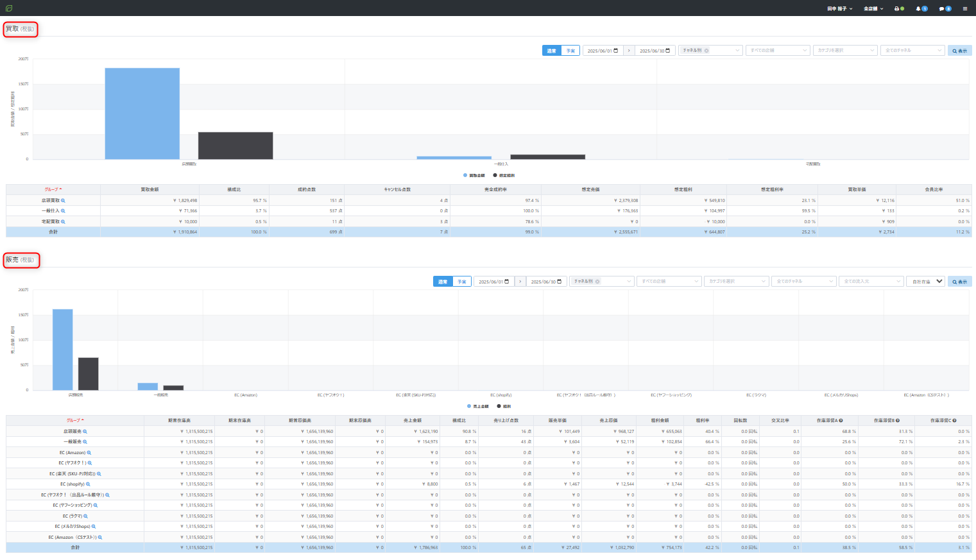Open カテゴリを選択 dropdown in the 買取 section
Image resolution: width=976 pixels, height=560 pixels.
pyautogui.click(x=844, y=50)
